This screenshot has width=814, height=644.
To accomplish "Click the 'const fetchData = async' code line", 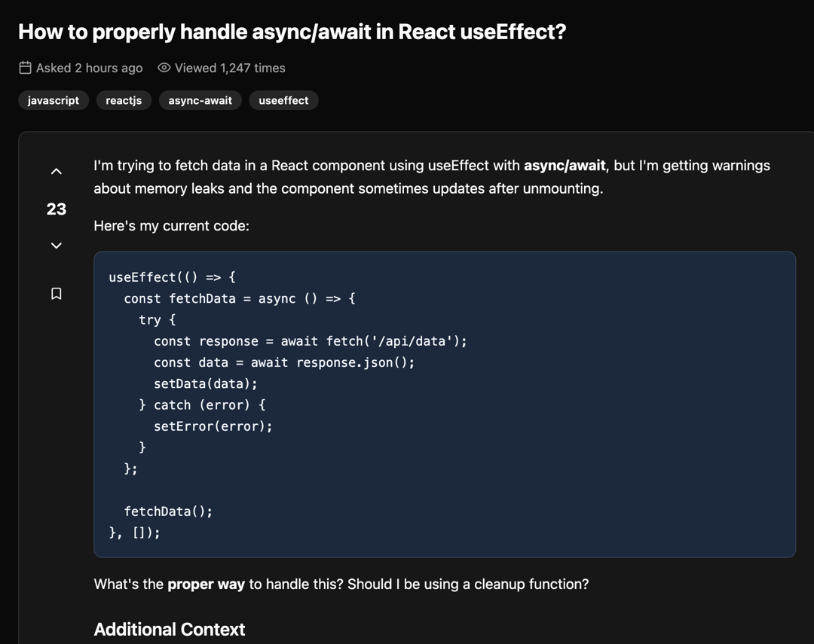I will tap(240, 298).
